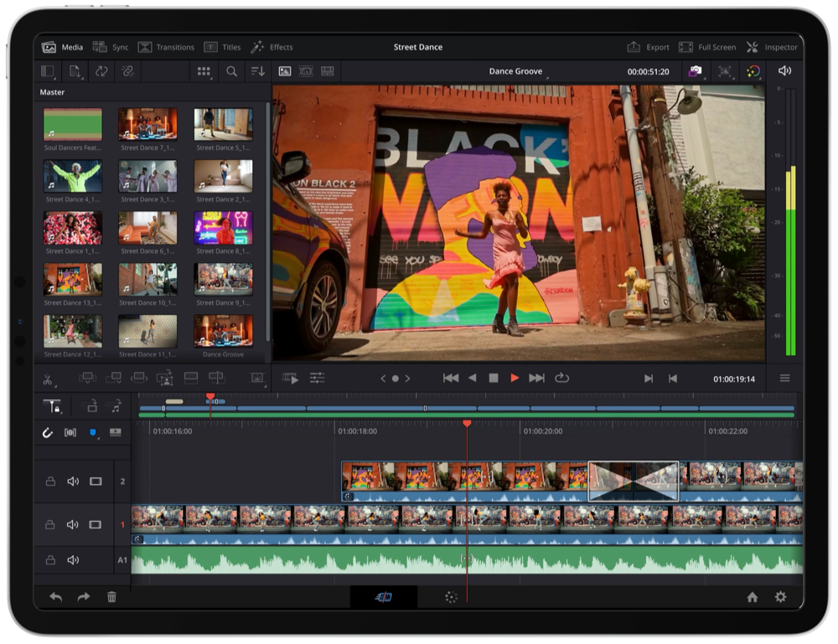838x644 pixels.
Task: Lock video track 2
Action: click(x=50, y=482)
